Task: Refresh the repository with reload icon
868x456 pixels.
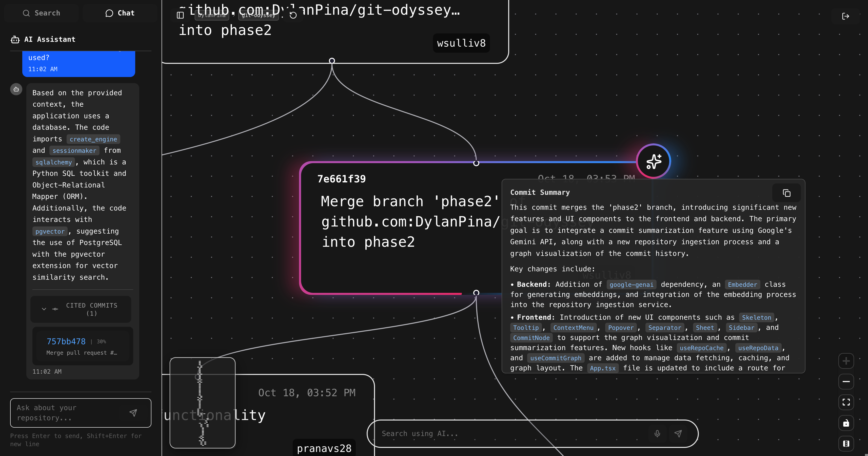Action: click(293, 15)
